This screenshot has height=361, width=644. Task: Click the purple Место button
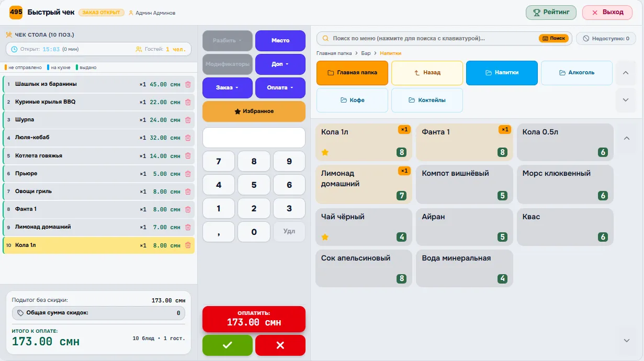point(280,41)
